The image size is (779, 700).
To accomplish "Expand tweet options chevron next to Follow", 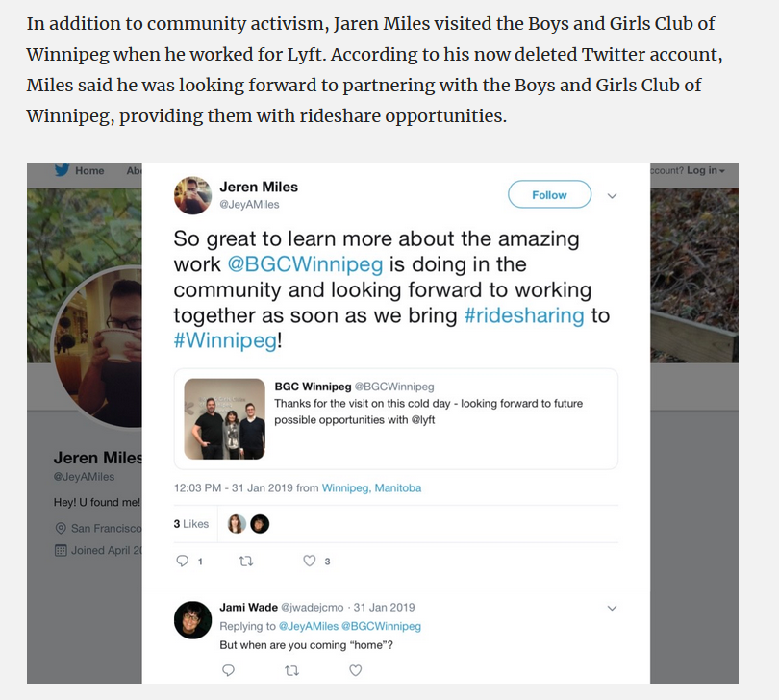I will [x=612, y=196].
